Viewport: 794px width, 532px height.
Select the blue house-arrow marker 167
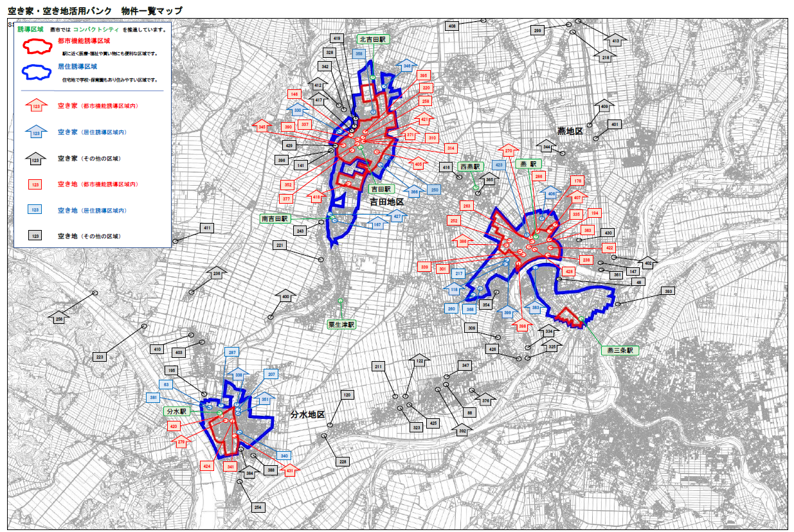pos(377,224)
